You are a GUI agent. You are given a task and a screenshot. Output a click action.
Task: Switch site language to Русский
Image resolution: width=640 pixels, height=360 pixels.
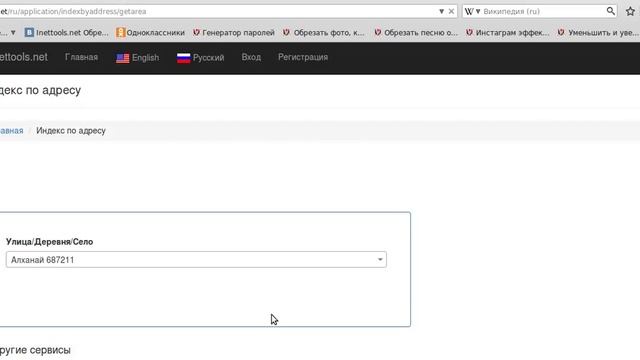pyautogui.click(x=200, y=58)
